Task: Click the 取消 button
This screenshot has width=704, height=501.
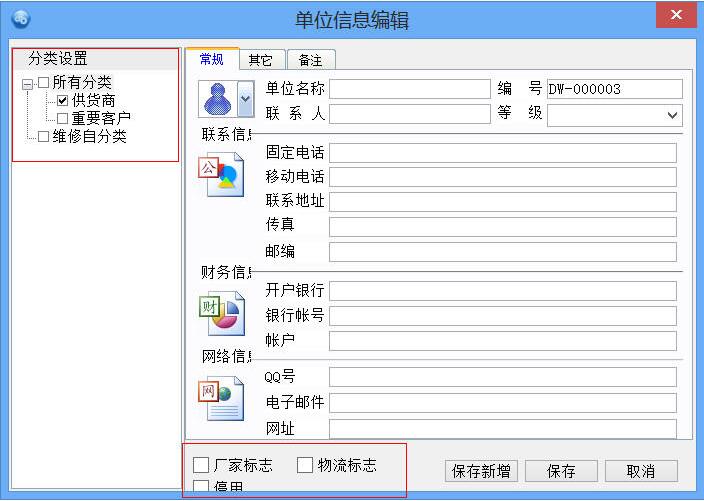Action: tap(641, 471)
